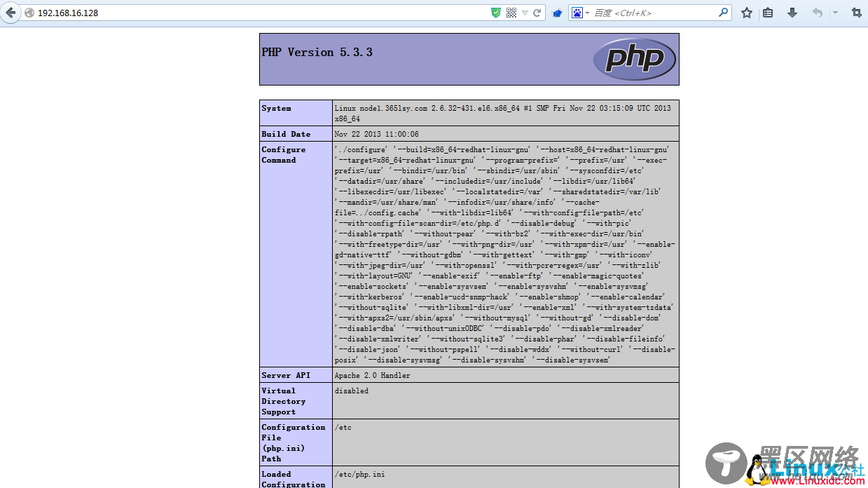Go back using the back arrow button

[x=11, y=13]
